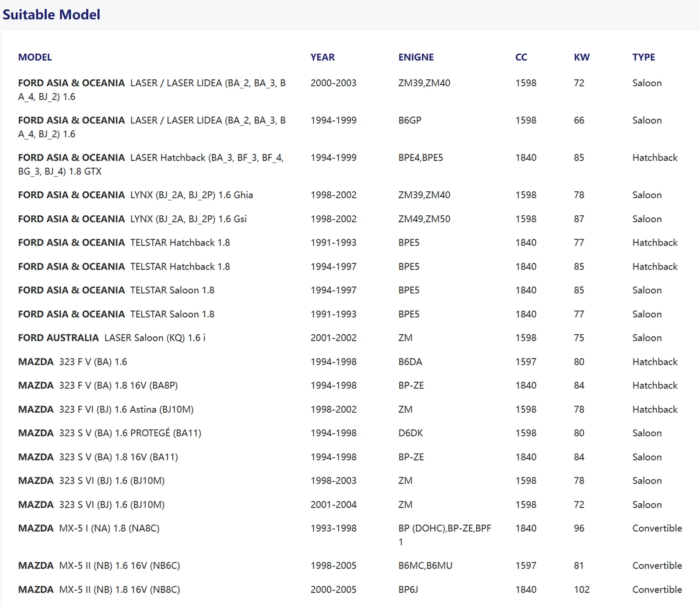Click the 75 KW value
Image resolution: width=700 pixels, height=607 pixels.
coord(579,338)
